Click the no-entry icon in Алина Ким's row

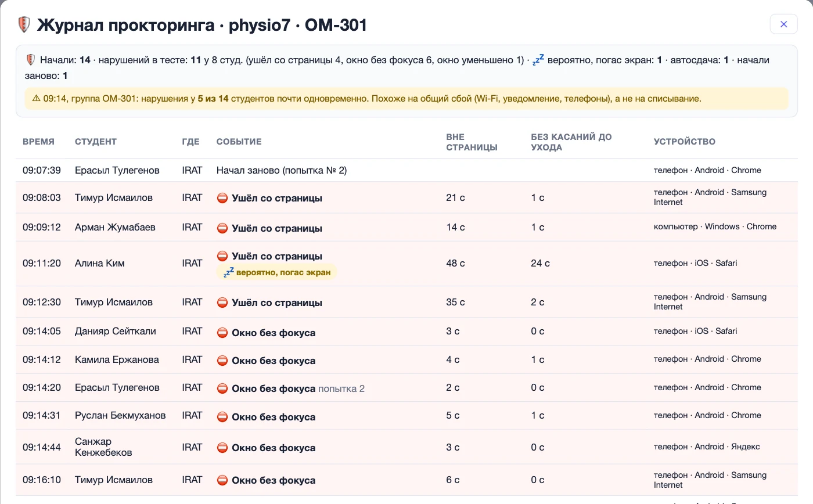pos(222,256)
